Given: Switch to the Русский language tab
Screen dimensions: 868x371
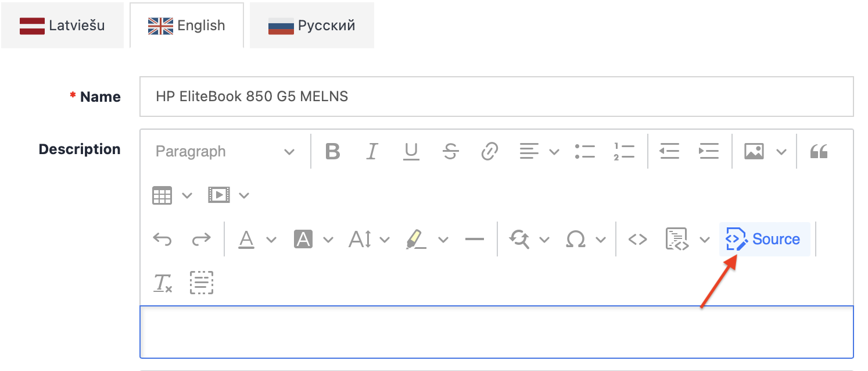Looking at the screenshot, I should (x=311, y=26).
